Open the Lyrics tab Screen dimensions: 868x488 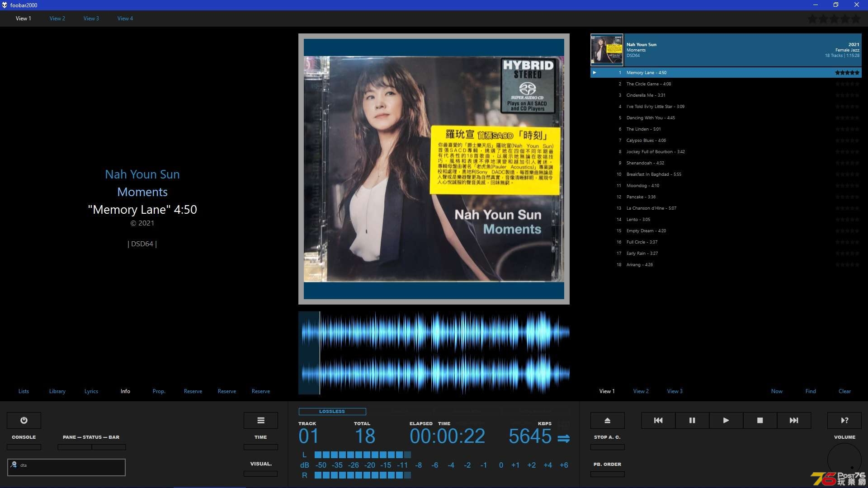[x=91, y=391]
